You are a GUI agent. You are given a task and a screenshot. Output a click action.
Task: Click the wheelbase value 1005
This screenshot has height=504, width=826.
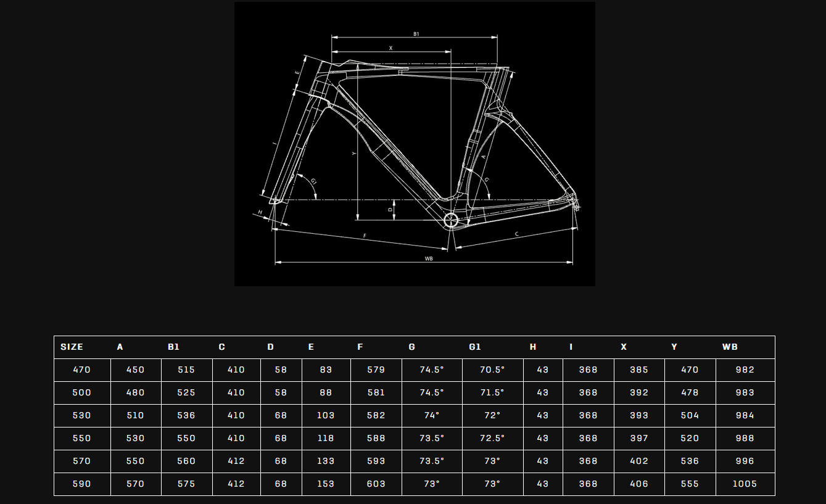[x=745, y=484]
